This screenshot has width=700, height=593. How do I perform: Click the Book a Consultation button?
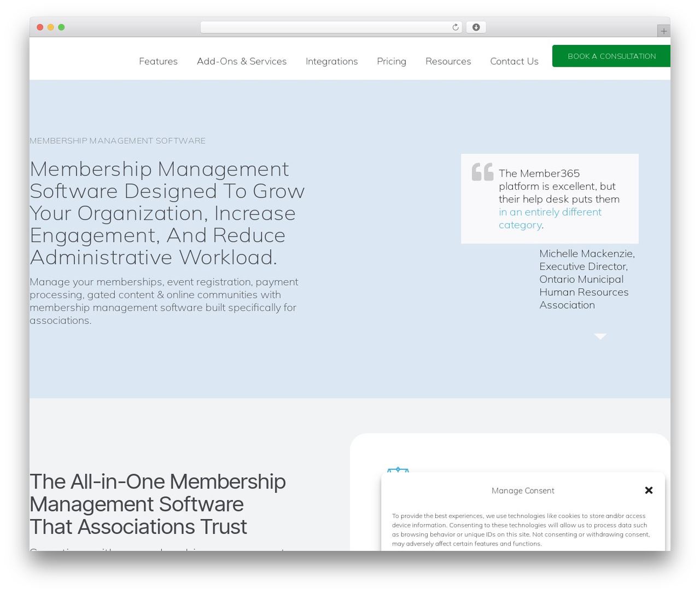point(611,56)
